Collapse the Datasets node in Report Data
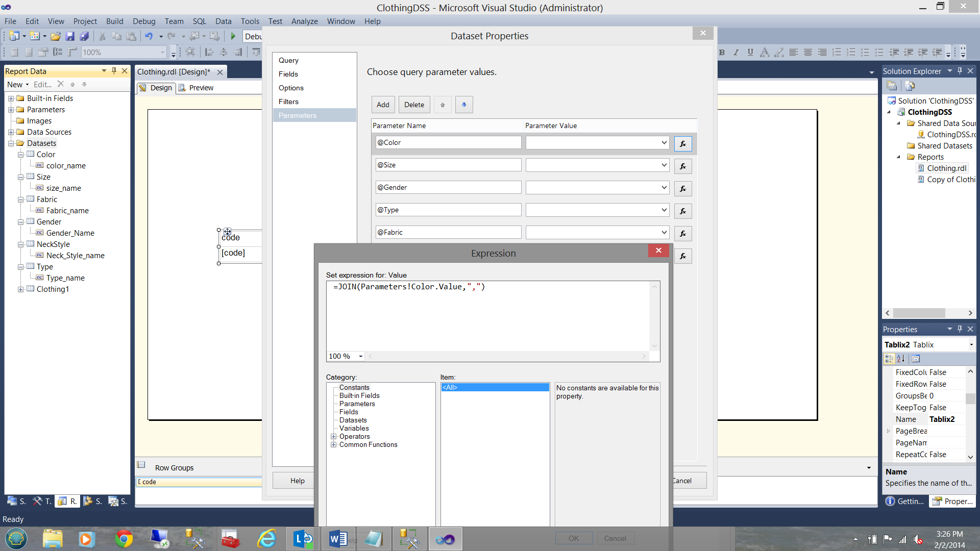980x551 pixels. pyautogui.click(x=11, y=143)
